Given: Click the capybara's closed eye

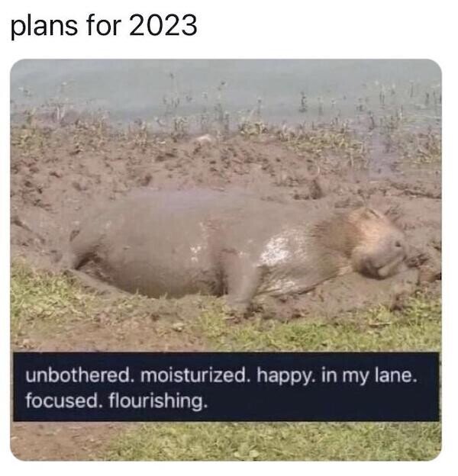Looking at the screenshot, I should pos(372,214).
